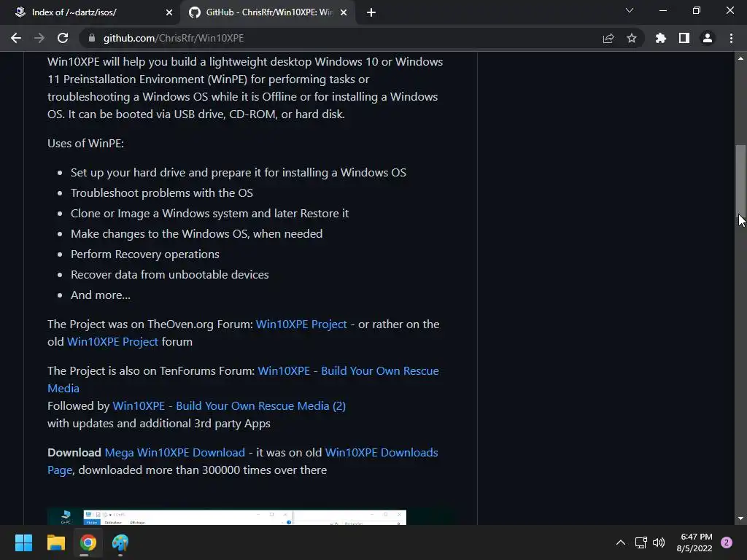Viewport: 747px width, 560px height.
Task: Click the forward navigation arrow
Action: point(39,38)
